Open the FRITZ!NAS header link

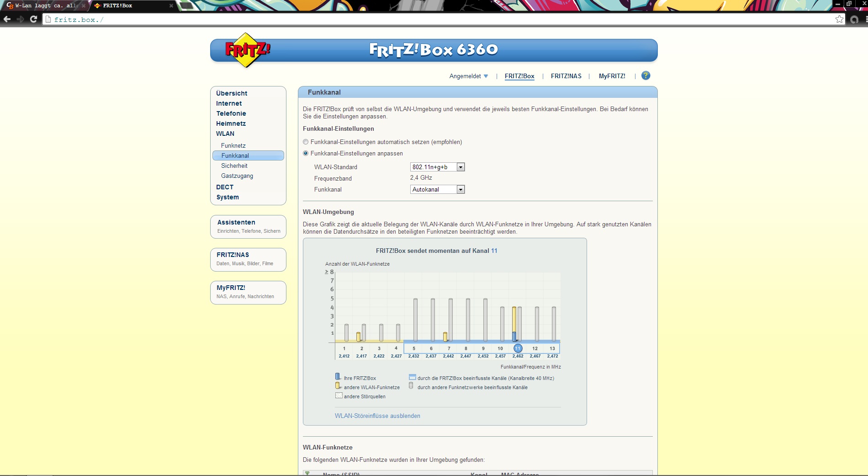(566, 76)
